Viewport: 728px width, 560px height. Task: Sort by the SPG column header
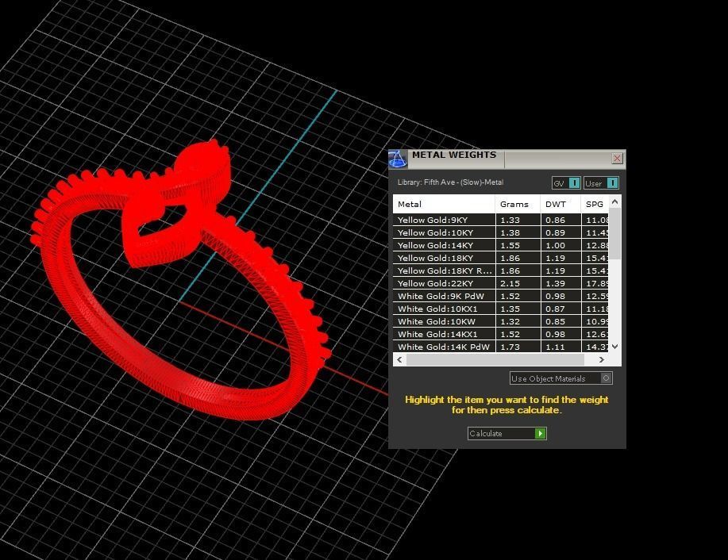point(595,204)
